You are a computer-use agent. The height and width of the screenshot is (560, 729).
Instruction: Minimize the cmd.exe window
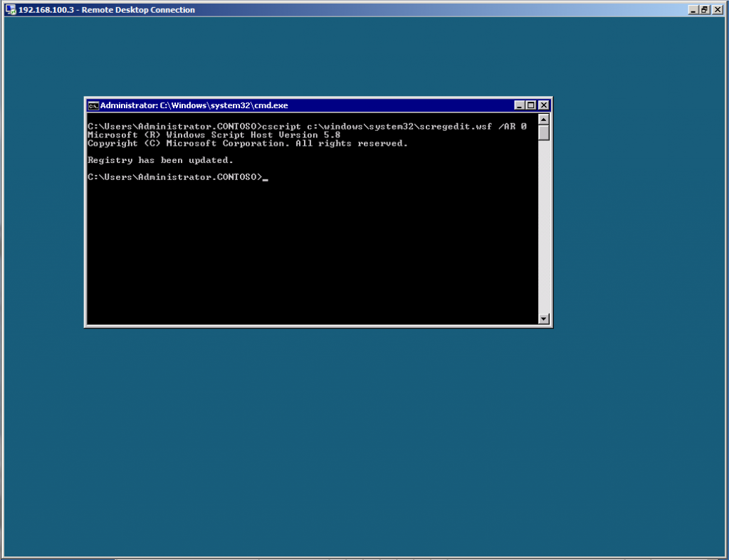coord(519,105)
